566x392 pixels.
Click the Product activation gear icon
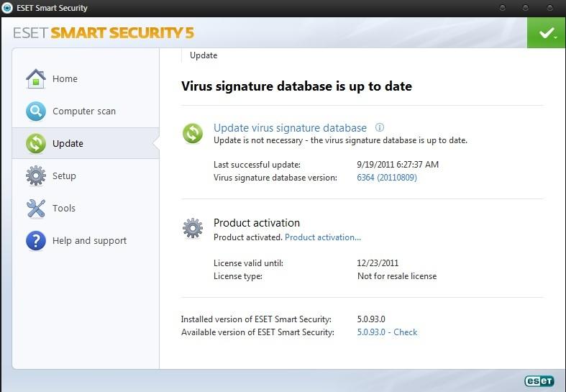(x=193, y=228)
